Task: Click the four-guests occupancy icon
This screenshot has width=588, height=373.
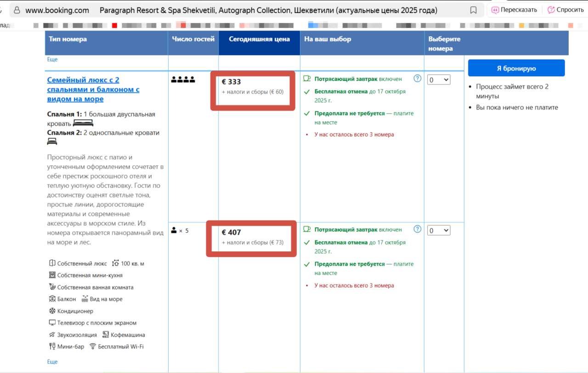Action: pos(183,80)
